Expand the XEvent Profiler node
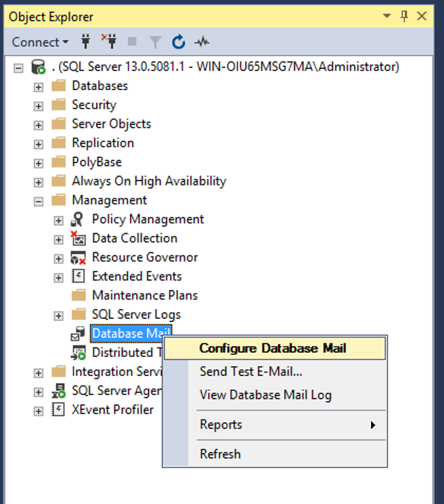444x504 pixels. (39, 411)
